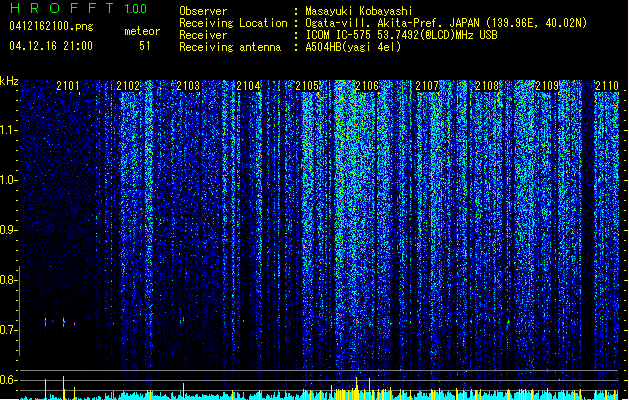Click the 2108 time marker
The image size is (629, 400).
(487, 86)
